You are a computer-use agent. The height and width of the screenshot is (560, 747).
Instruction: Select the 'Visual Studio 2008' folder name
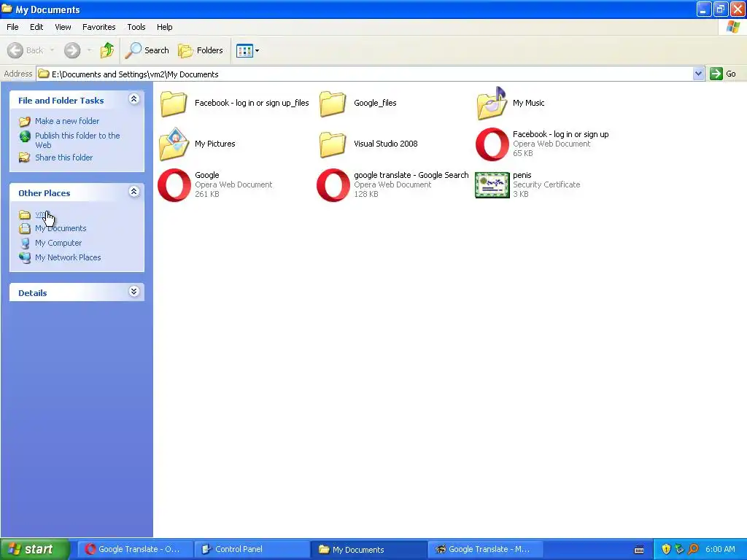385,144
